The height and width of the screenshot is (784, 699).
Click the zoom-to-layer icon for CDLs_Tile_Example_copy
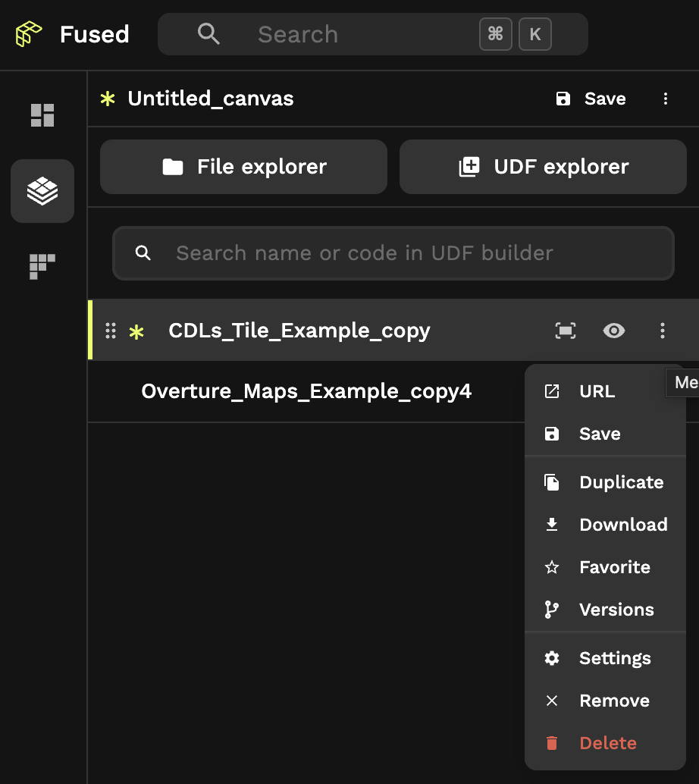click(x=566, y=331)
